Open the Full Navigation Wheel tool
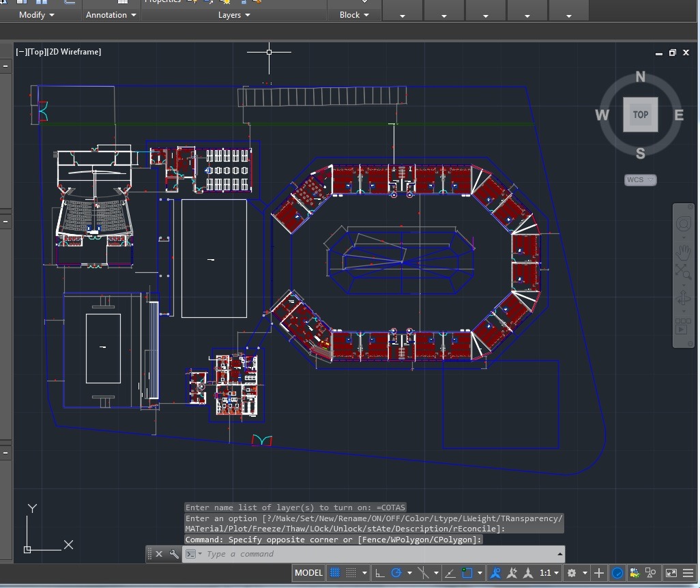 tap(683, 224)
